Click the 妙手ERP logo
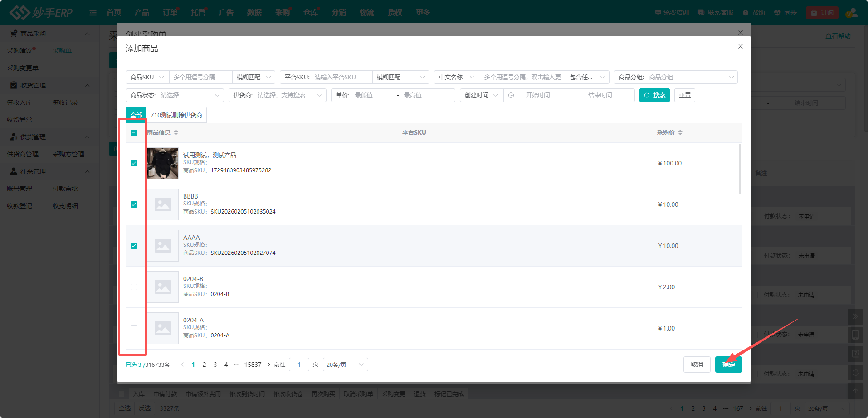 (x=41, y=12)
